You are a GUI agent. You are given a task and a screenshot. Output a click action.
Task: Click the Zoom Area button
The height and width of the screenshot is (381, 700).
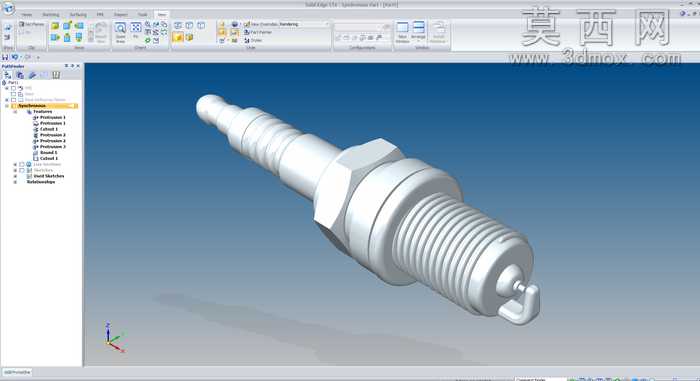pos(121,33)
